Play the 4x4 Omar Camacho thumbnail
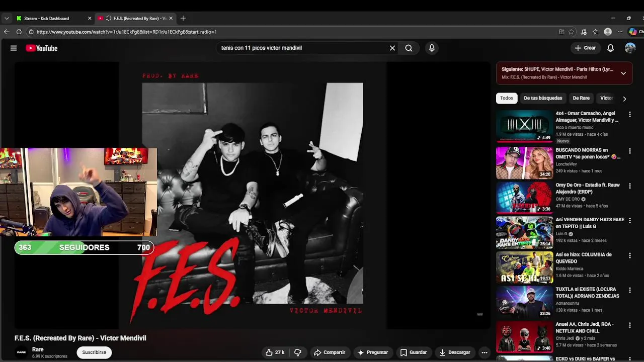The width and height of the screenshot is (644, 362). pos(524,126)
